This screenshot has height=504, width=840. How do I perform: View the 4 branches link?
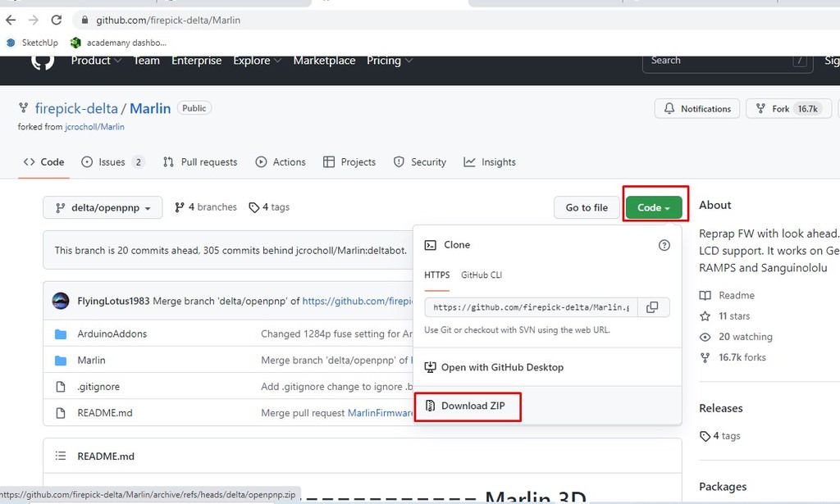pos(206,207)
